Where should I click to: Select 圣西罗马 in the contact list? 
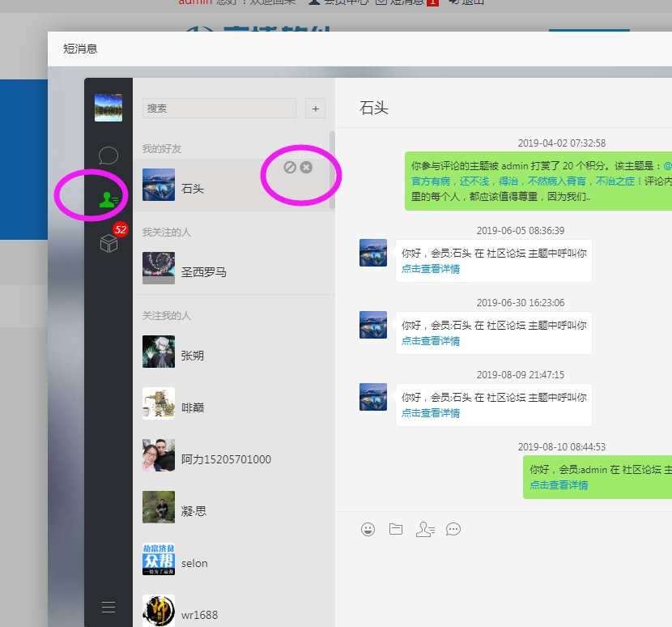click(x=203, y=272)
